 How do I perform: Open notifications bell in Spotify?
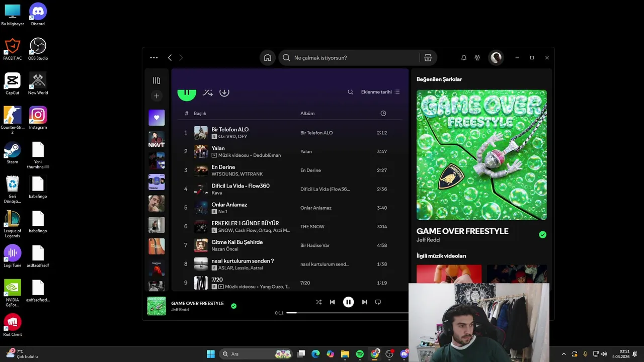464,58
